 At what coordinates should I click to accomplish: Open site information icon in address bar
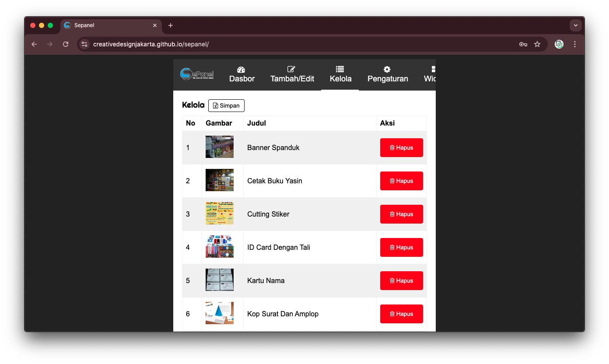(x=85, y=44)
